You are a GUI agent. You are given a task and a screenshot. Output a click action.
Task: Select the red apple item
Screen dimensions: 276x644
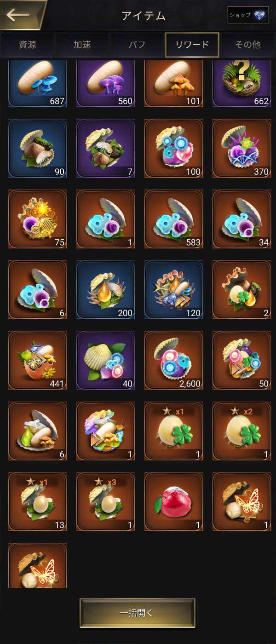(173, 501)
